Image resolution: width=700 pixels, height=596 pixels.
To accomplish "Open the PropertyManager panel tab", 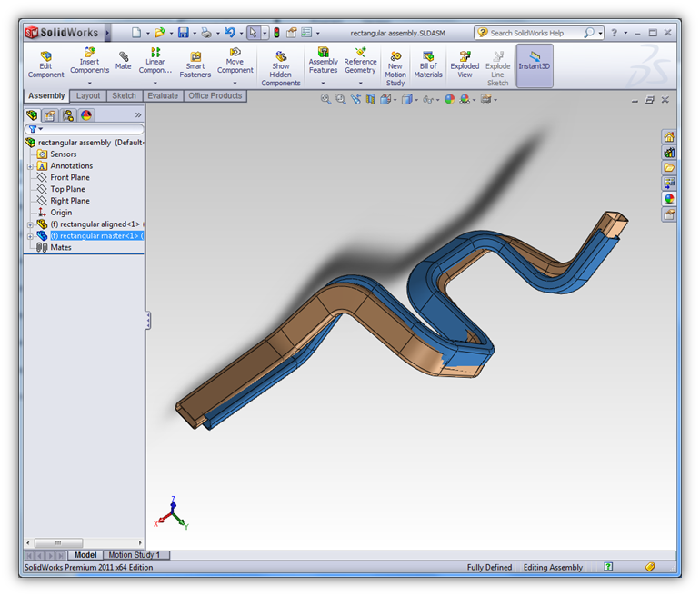I will [50, 115].
